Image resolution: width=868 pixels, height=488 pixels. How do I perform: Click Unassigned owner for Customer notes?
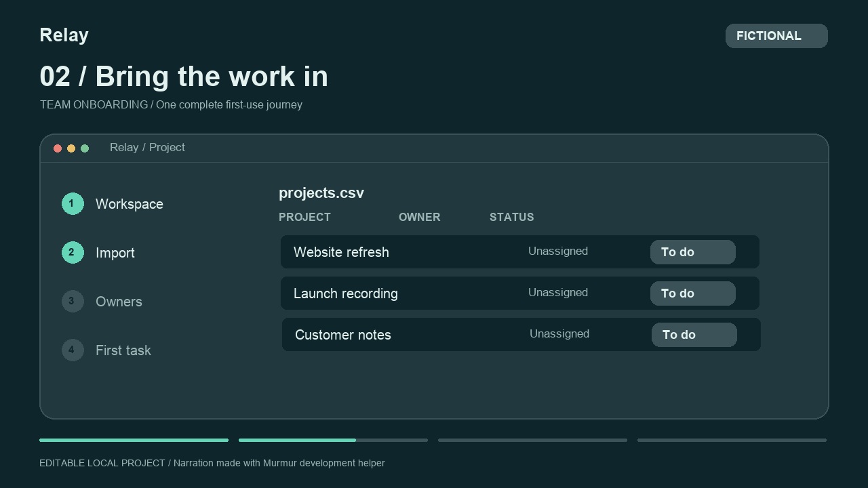(559, 333)
